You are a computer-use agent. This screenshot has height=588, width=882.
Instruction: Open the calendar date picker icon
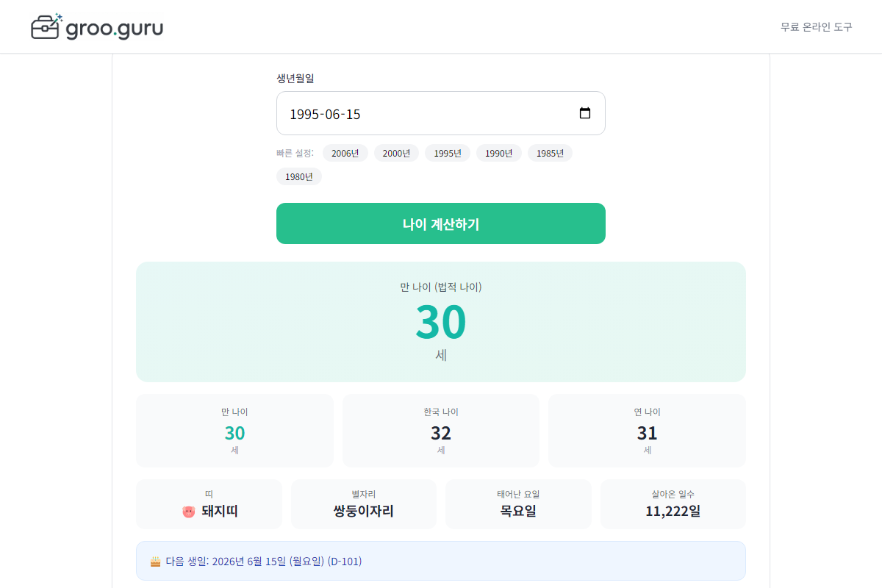(x=585, y=113)
